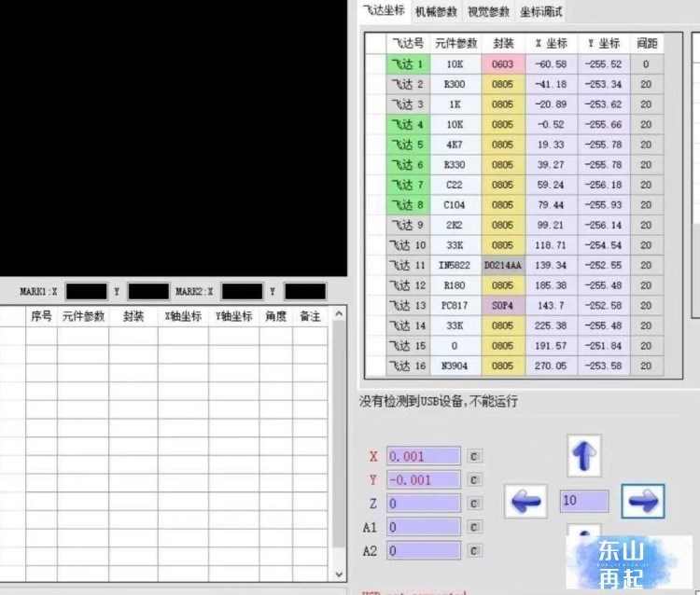The width and height of the screenshot is (700, 595).
Task: Switch to the 坐标调试 tab
Action: coord(541,11)
